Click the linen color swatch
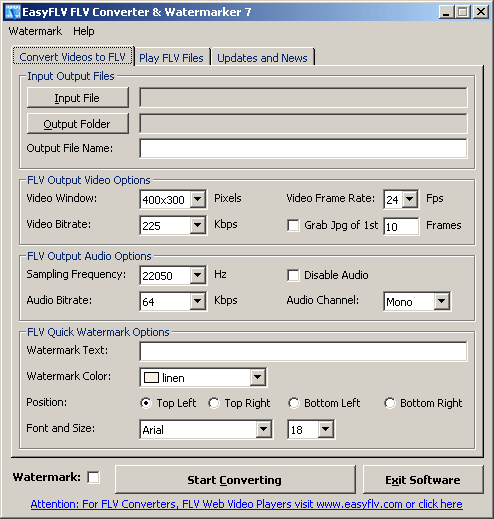Screen dimensions: 494x519 pos(151,378)
